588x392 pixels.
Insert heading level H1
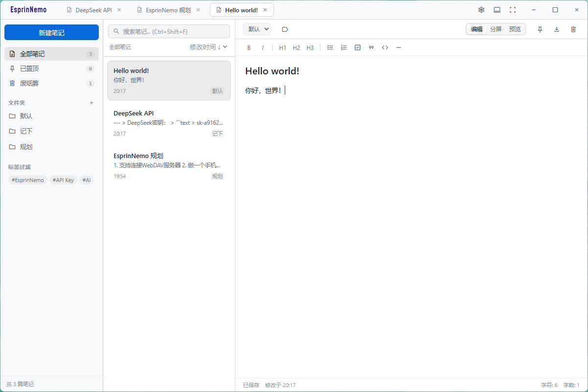[283, 47]
